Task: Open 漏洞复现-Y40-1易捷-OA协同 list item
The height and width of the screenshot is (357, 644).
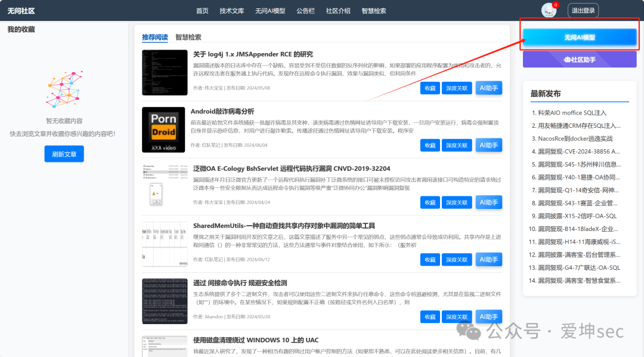Action: (x=578, y=177)
